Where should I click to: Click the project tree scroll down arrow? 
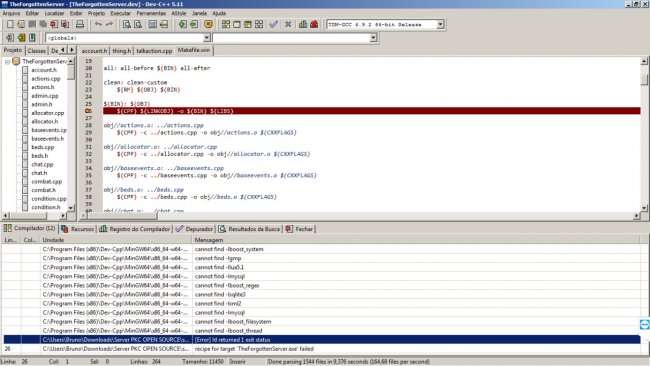[x=71, y=207]
